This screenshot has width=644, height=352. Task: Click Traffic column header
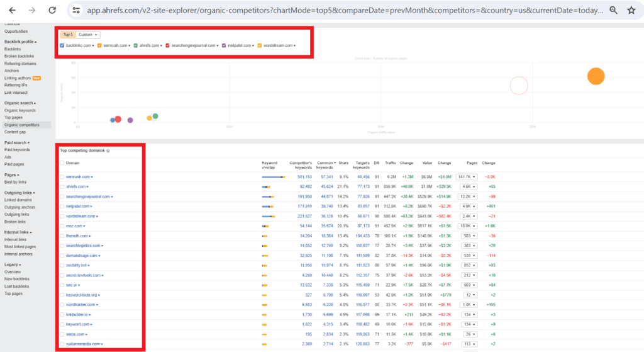coord(390,163)
